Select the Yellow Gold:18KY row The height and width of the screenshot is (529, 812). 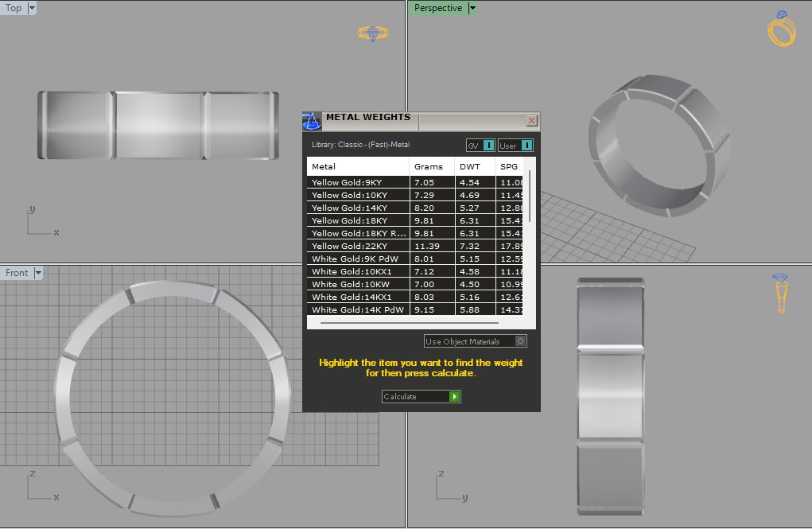click(x=415, y=220)
